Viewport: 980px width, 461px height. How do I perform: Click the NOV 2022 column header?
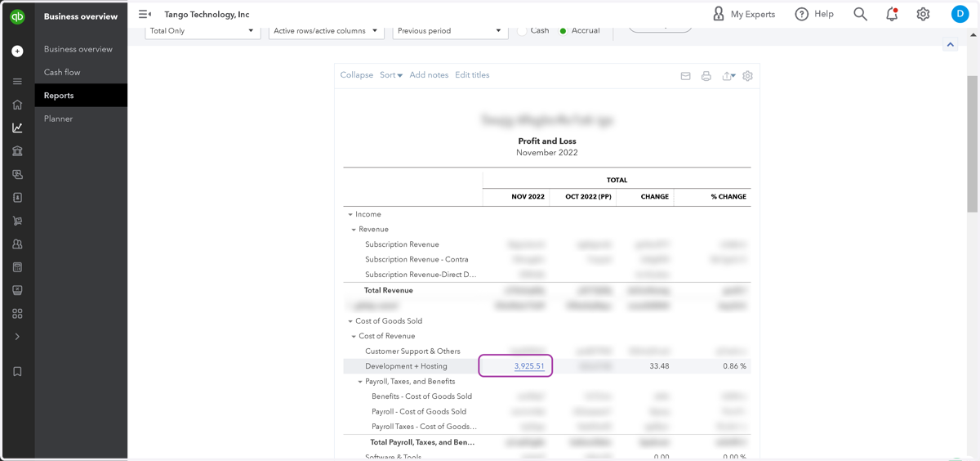pyautogui.click(x=528, y=197)
